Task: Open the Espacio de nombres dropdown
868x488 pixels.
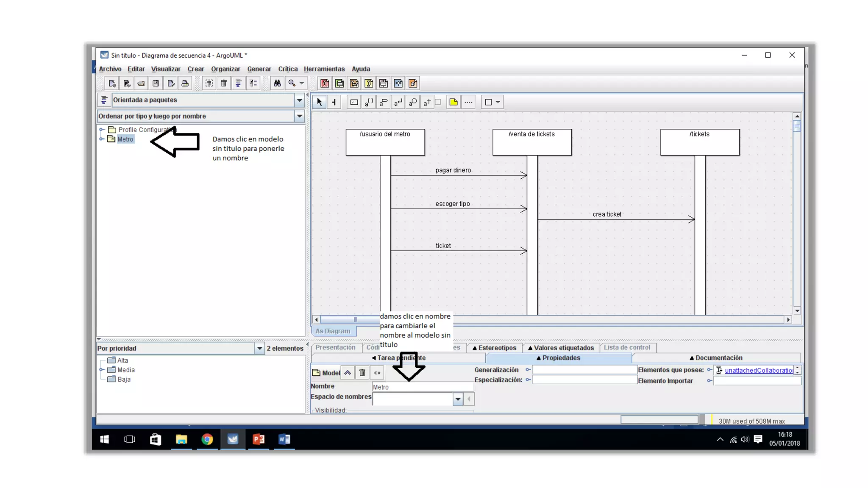Action: 458,399
